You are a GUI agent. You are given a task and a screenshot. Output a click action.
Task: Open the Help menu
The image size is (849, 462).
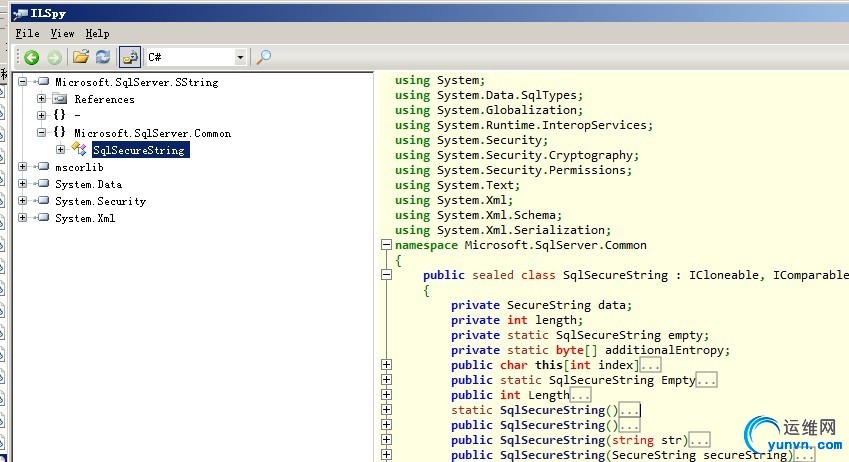(97, 33)
